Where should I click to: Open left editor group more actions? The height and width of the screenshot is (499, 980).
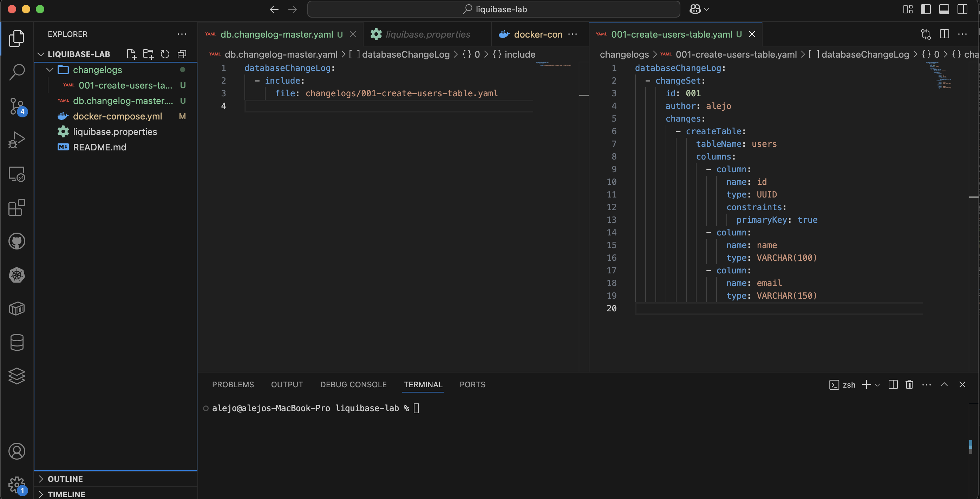(573, 34)
